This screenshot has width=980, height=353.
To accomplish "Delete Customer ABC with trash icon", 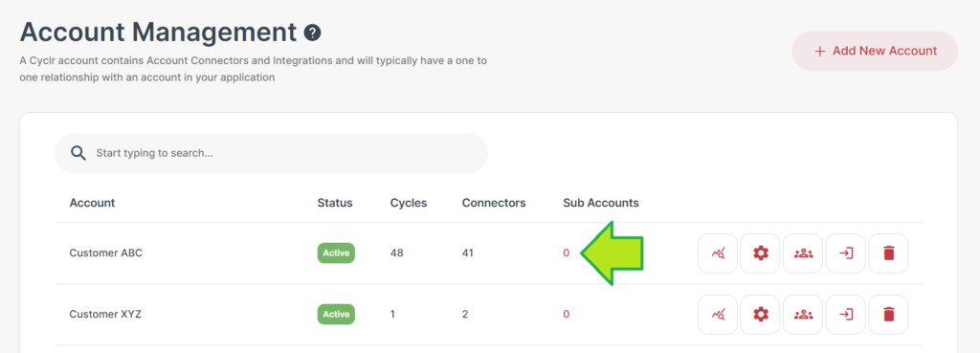I will 888,254.
